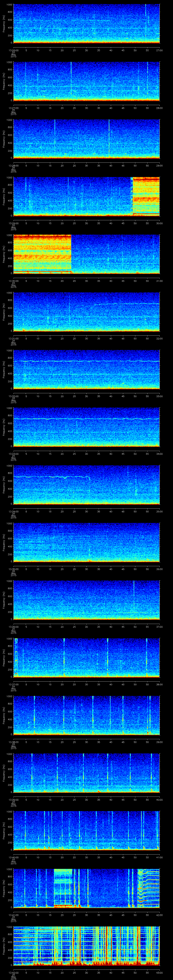Click the 13:37:00 start time label

(13, 684)
